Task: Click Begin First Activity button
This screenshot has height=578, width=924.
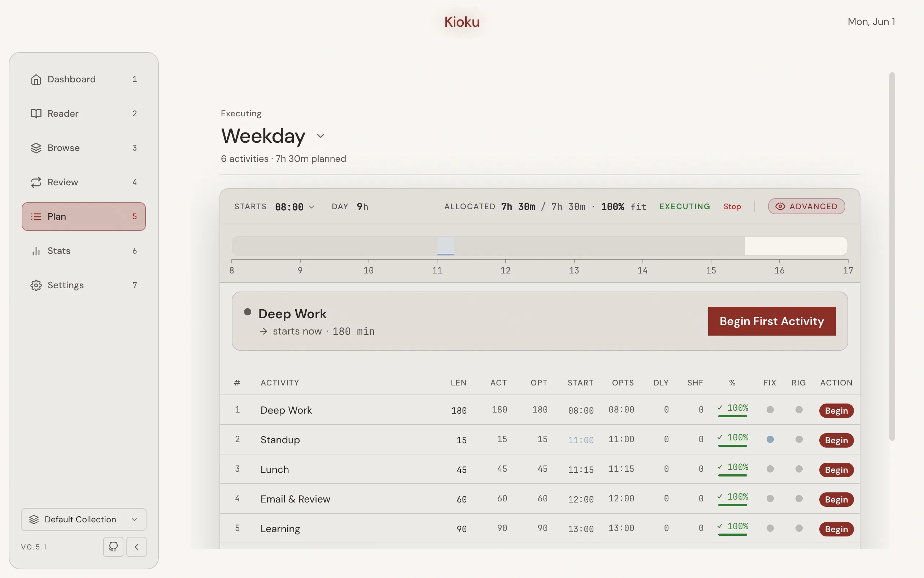Action: point(772,321)
